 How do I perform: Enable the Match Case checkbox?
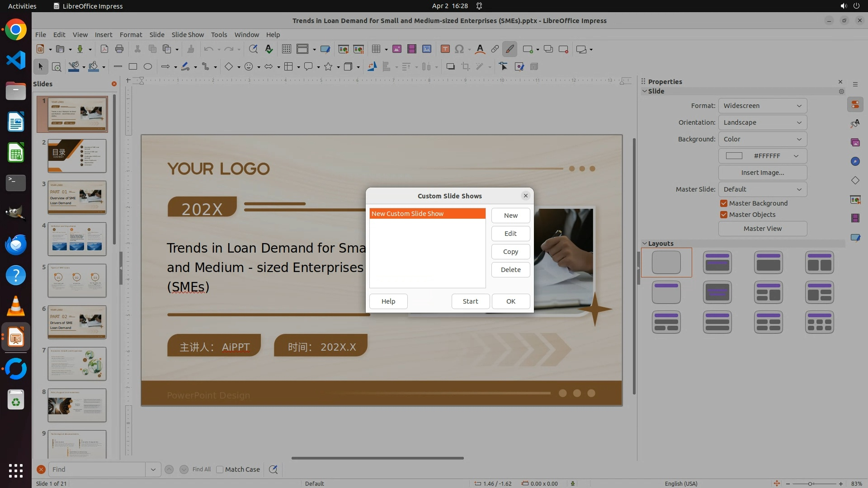click(x=220, y=469)
